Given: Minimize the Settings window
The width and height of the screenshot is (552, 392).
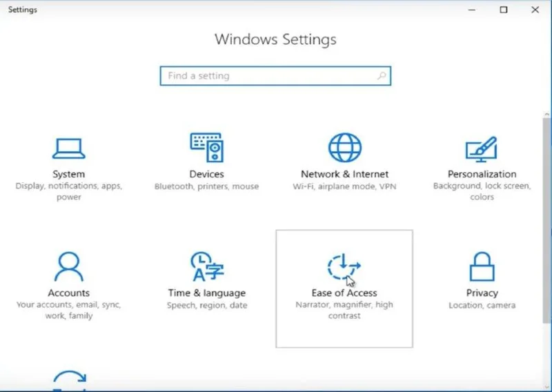Looking at the screenshot, I should (x=472, y=10).
